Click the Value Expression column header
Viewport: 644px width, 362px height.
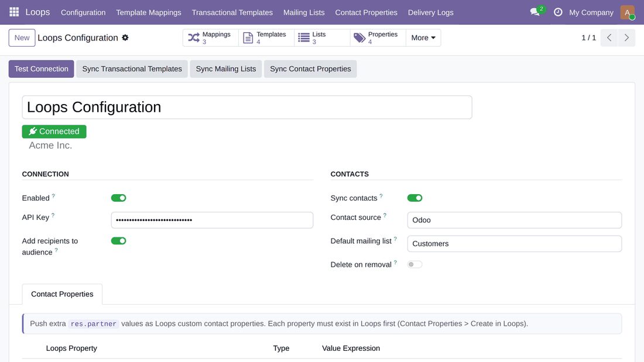[x=351, y=348]
